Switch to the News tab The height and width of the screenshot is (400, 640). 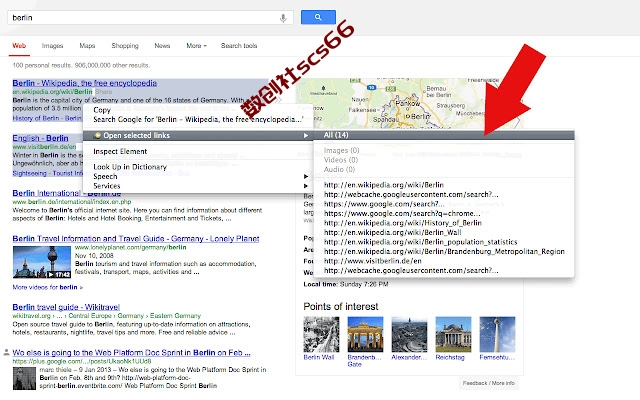pyautogui.click(x=162, y=46)
